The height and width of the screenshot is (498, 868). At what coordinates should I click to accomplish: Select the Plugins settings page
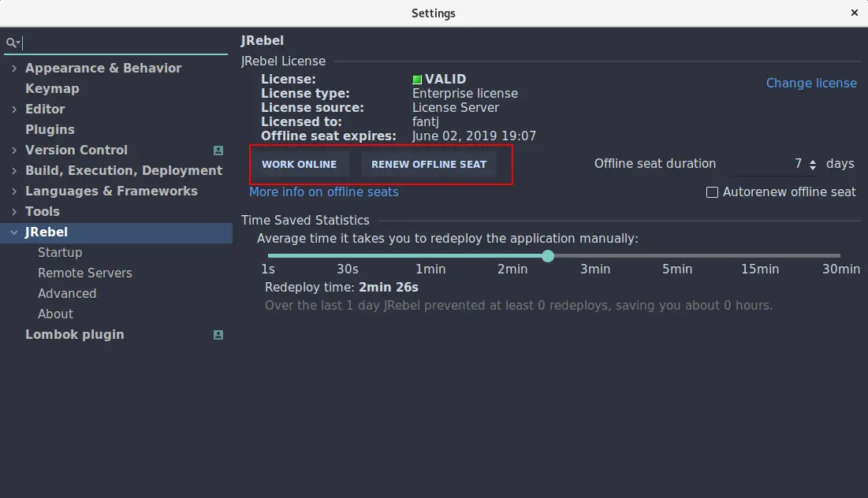(x=50, y=130)
